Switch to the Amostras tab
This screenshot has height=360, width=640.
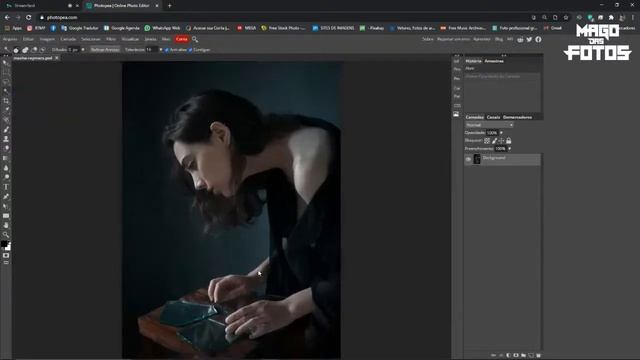pyautogui.click(x=494, y=61)
